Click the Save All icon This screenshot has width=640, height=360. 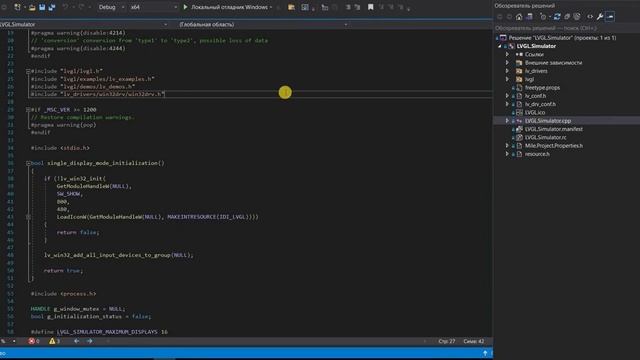pyautogui.click(x=52, y=7)
